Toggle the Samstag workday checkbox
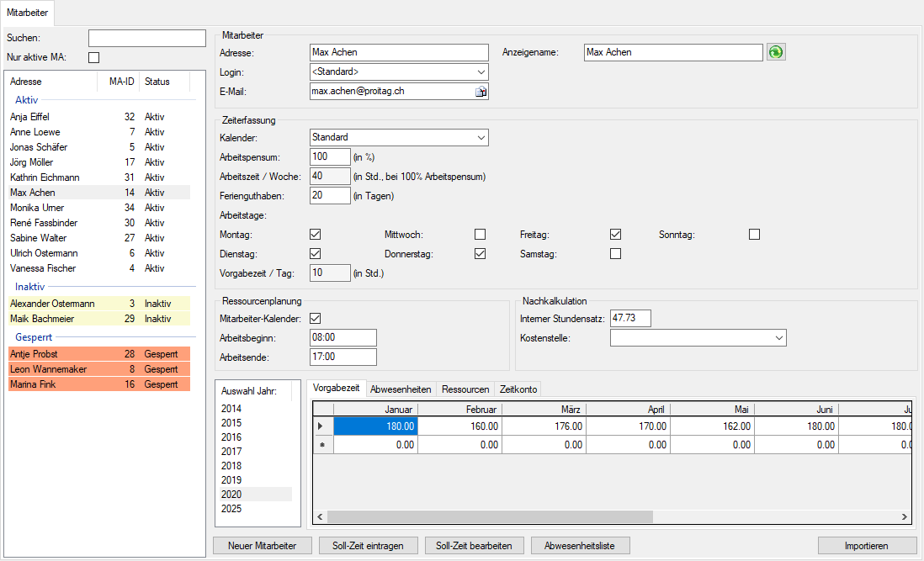 (x=615, y=254)
